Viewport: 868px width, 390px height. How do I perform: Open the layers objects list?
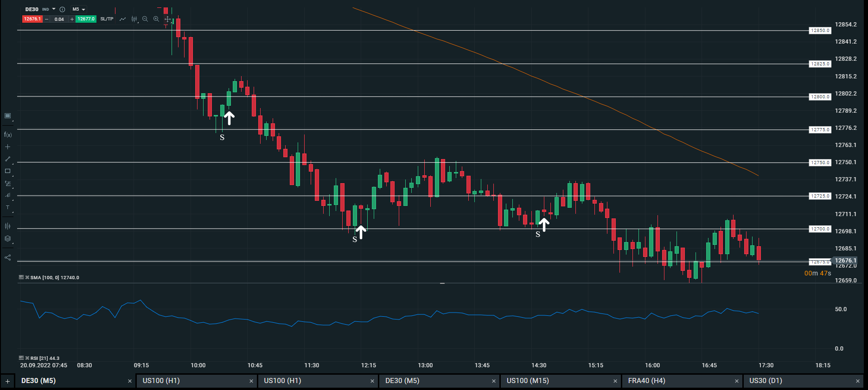7,239
